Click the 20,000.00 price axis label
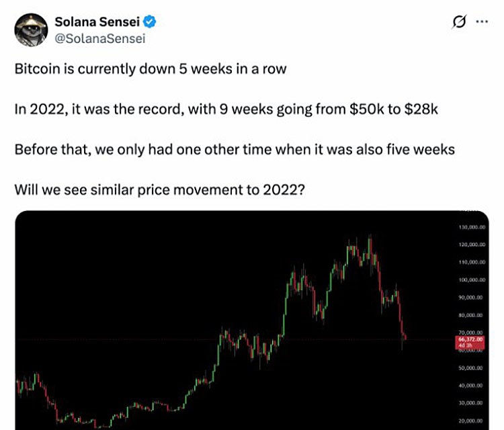504x430 pixels. click(470, 421)
